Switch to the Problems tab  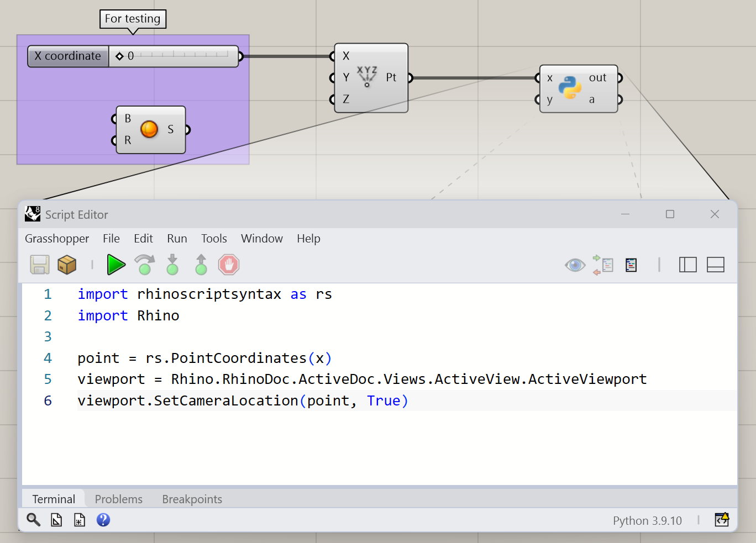(119, 499)
